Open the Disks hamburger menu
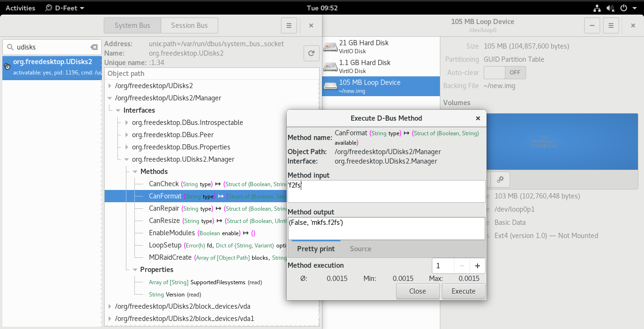 (x=611, y=25)
